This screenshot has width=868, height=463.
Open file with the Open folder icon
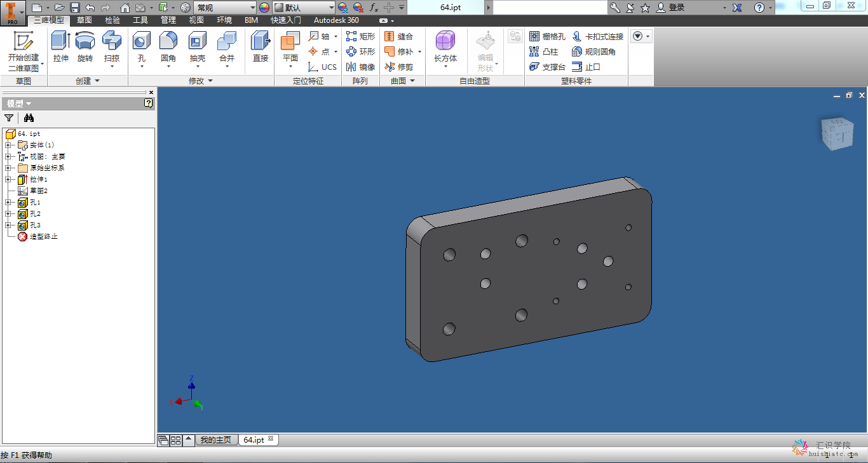(58, 8)
